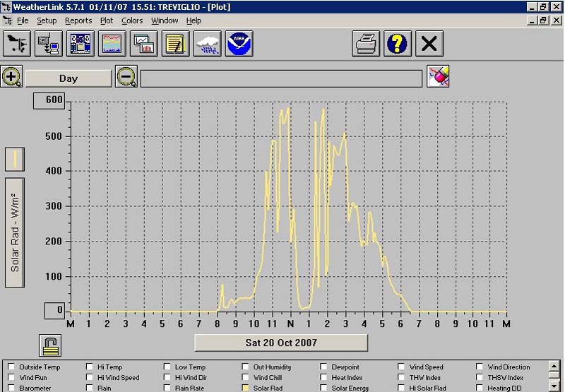Open the Reports menu
565x392 pixels.
point(78,21)
